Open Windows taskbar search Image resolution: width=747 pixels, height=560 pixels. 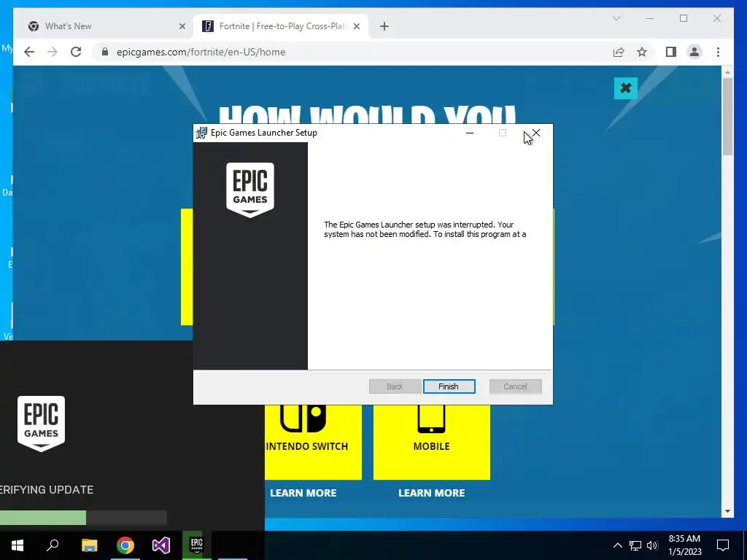53,545
